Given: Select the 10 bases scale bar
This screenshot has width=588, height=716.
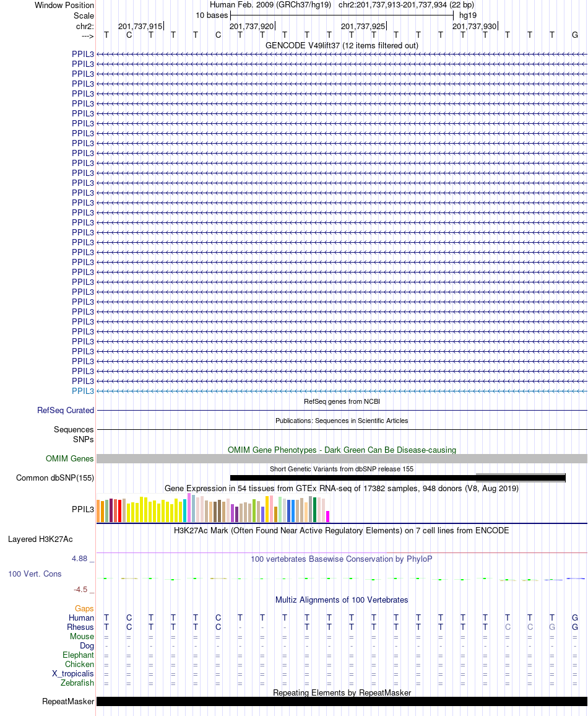Looking at the screenshot, I should point(342,15).
